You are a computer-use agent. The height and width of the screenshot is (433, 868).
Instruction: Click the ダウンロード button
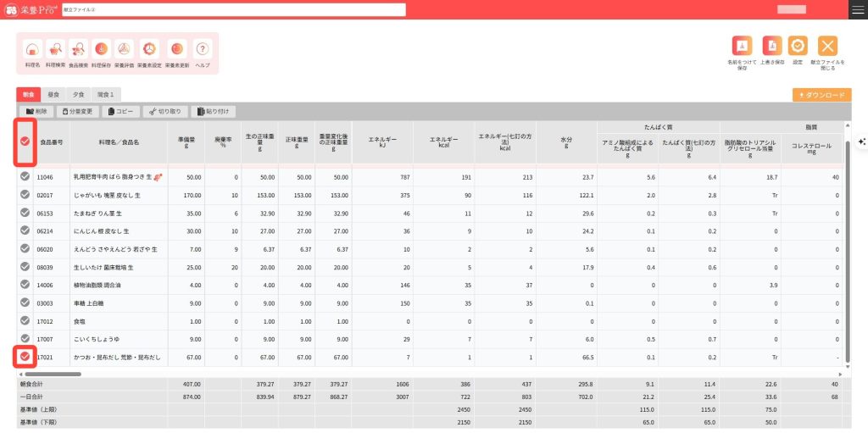[x=821, y=95]
